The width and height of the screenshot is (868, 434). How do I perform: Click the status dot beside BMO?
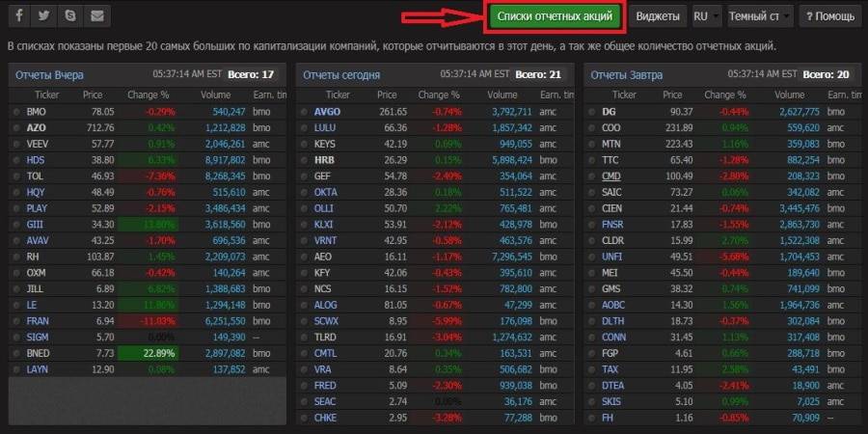tap(16, 112)
